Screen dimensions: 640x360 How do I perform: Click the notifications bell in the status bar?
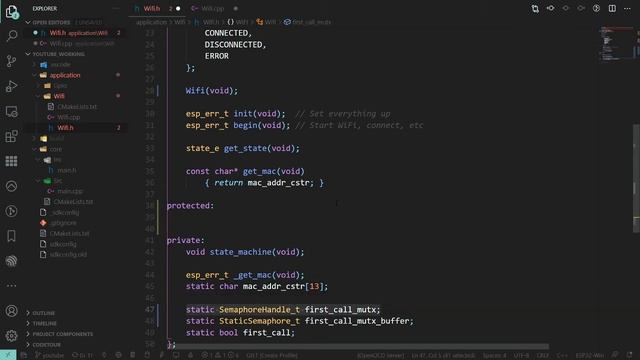[x=630, y=355]
